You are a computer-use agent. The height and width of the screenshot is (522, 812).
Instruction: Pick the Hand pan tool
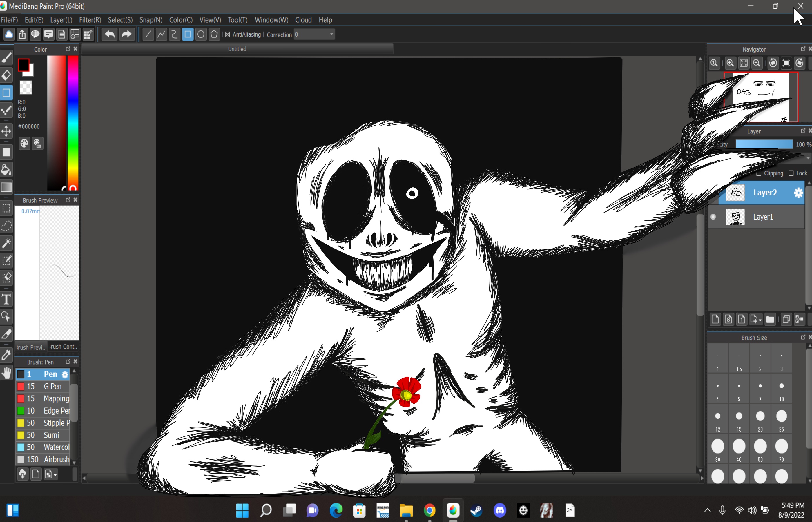tap(6, 373)
